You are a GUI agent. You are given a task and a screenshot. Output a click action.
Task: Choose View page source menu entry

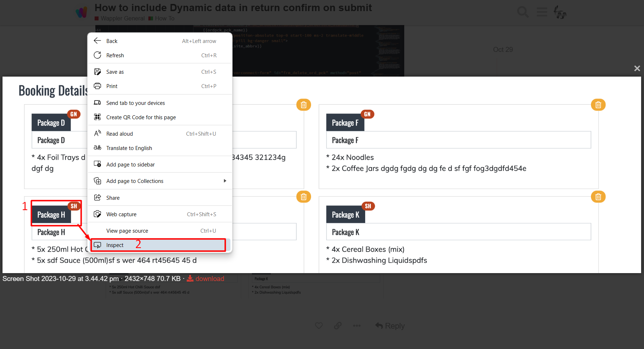tap(127, 231)
